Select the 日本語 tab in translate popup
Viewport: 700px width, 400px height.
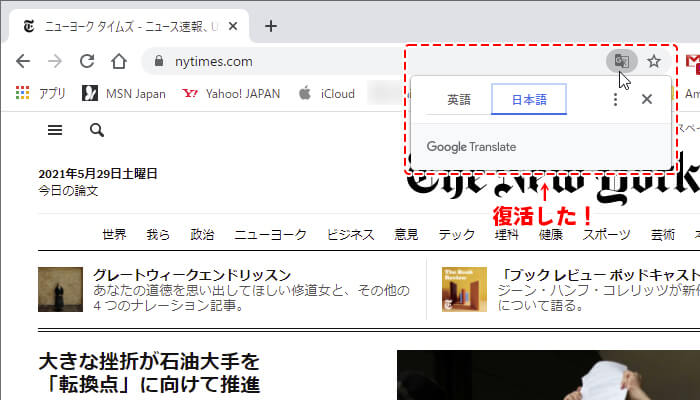point(529,99)
